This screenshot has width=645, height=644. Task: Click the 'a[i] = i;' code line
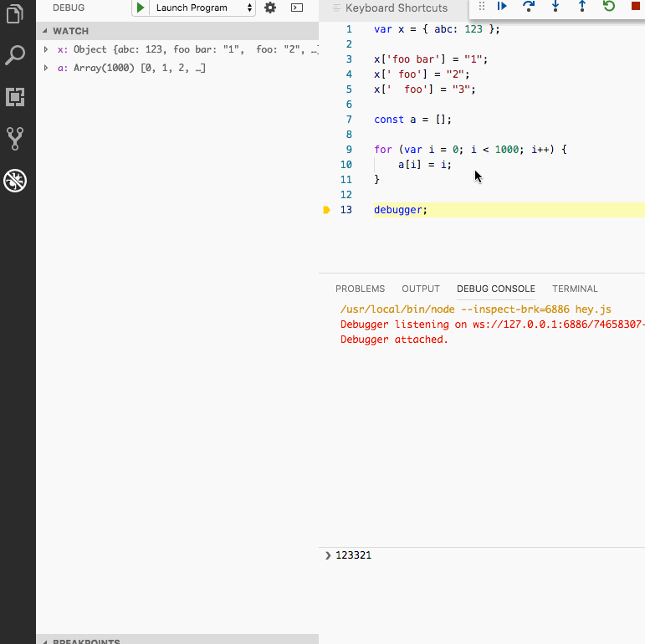tap(424, 165)
